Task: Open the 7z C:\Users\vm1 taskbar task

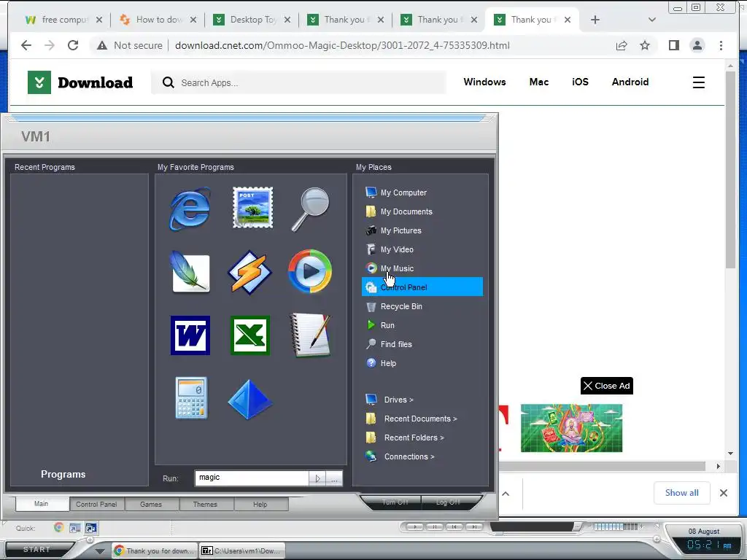Action: tap(242, 551)
